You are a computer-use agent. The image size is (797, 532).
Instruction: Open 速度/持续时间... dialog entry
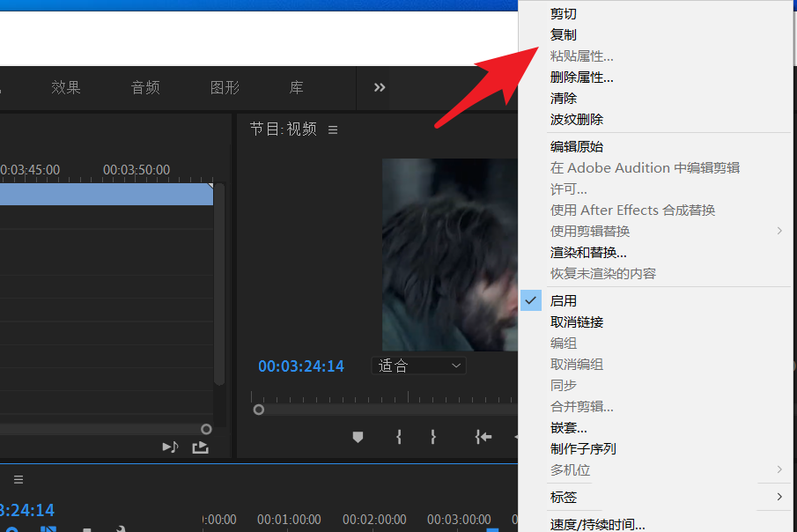(x=597, y=524)
